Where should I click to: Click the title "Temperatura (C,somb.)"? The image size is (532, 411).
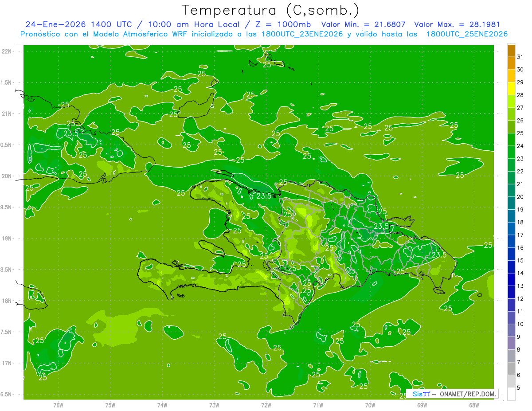pyautogui.click(x=271, y=10)
